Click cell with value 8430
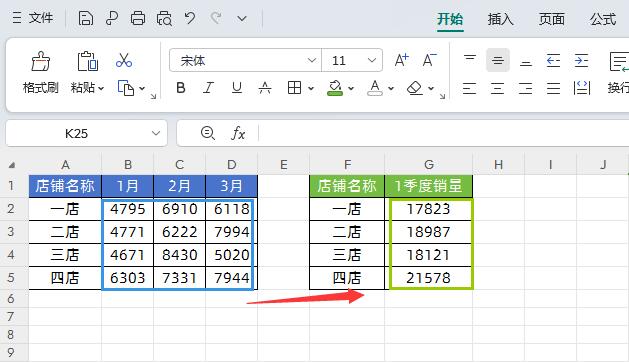The height and width of the screenshot is (362, 629). point(180,255)
